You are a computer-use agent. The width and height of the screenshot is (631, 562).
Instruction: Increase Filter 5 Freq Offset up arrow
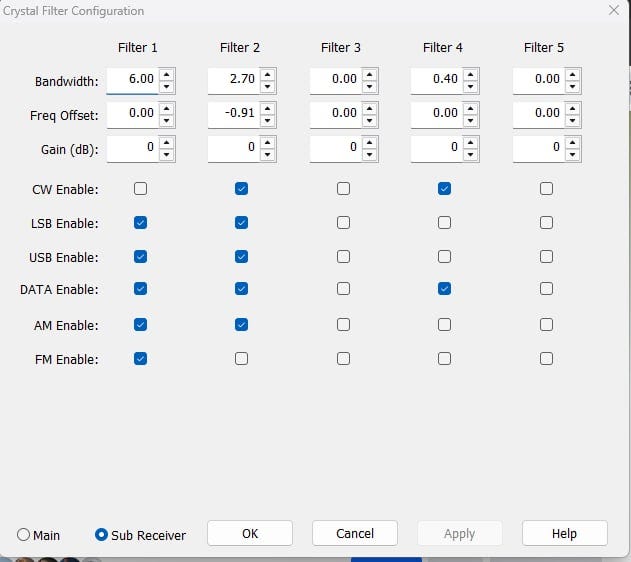[x=572, y=109]
